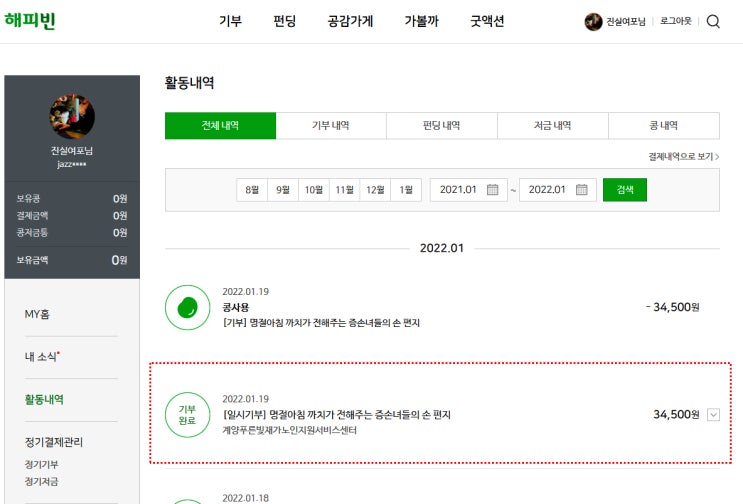Filter by 12월 month button
Image resolution: width=743 pixels, height=504 pixels.
(375, 189)
